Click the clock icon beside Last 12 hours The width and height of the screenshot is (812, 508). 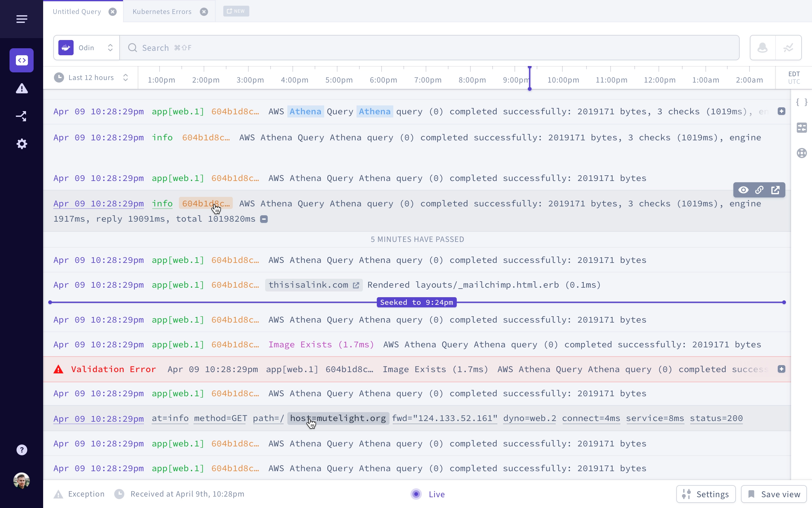pyautogui.click(x=59, y=77)
